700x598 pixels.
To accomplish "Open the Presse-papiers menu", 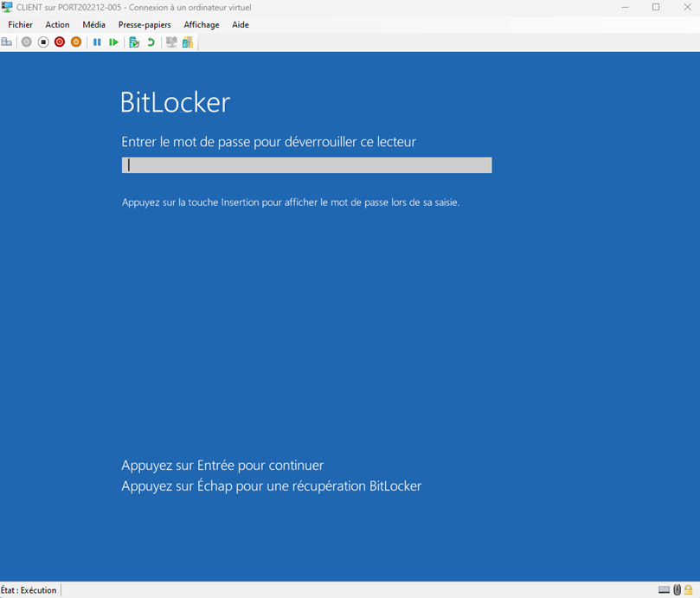I will click(x=144, y=24).
